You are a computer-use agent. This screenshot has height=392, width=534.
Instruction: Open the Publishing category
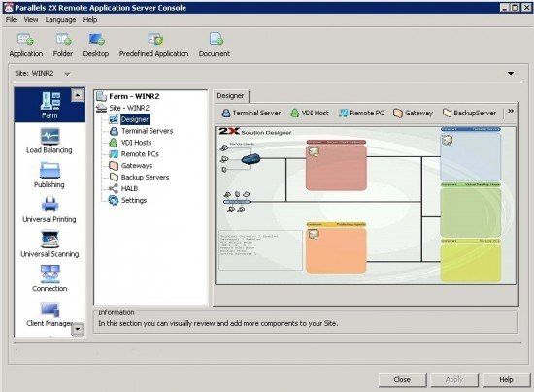pos(50,175)
